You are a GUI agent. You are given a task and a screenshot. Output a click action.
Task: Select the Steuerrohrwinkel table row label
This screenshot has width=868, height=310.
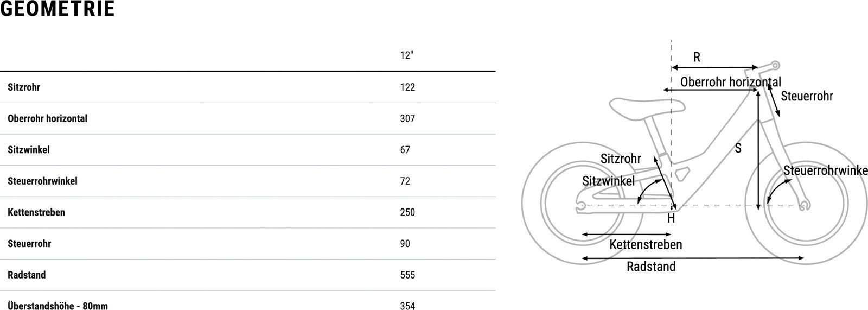point(42,181)
